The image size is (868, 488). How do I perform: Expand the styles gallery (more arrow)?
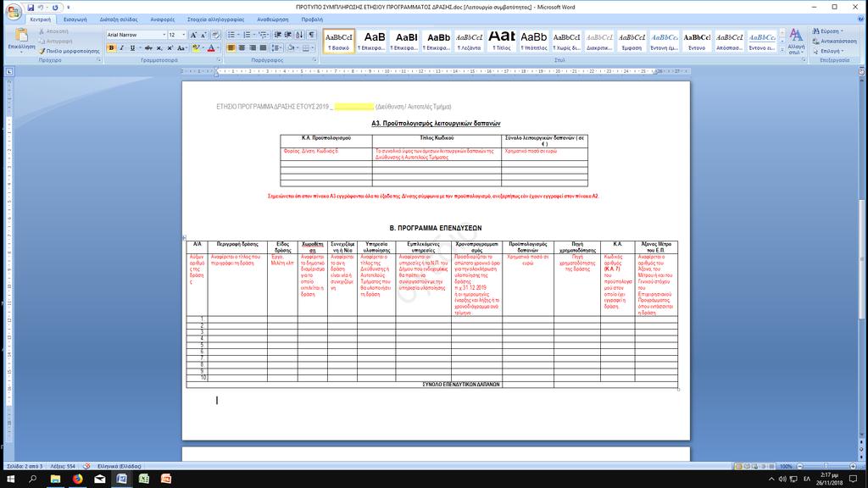click(782, 50)
